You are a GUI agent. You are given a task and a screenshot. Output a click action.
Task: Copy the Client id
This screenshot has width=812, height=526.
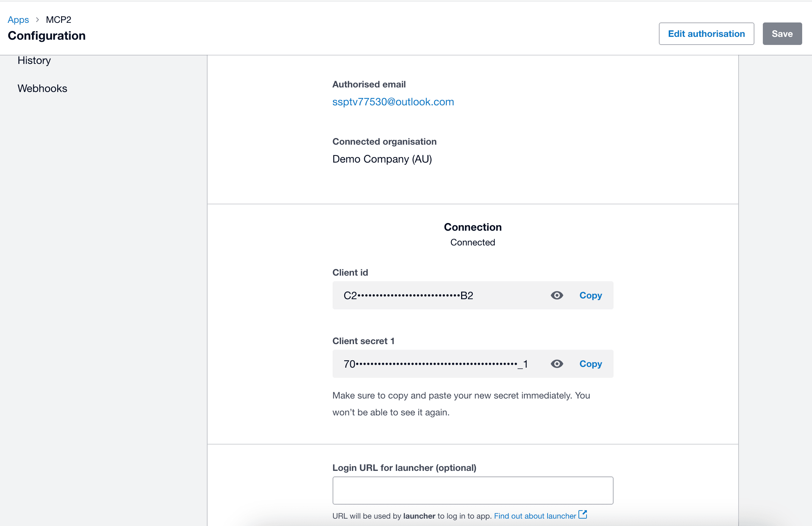[590, 295]
